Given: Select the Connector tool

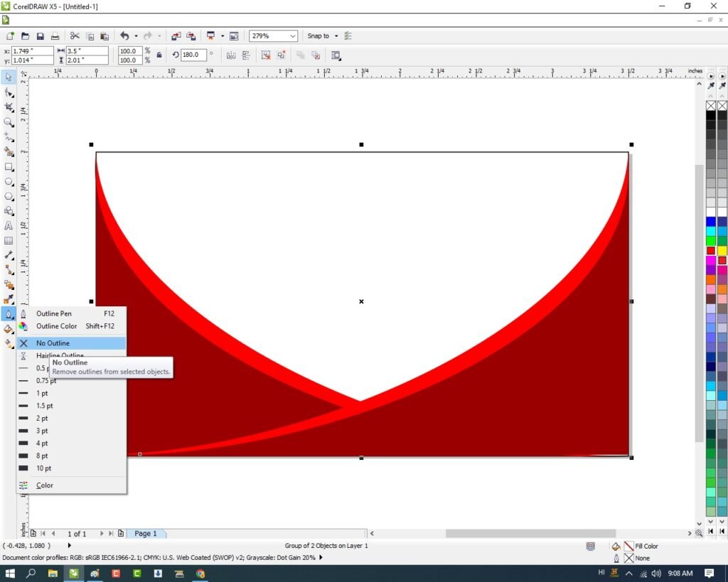Looking at the screenshot, I should (9, 269).
